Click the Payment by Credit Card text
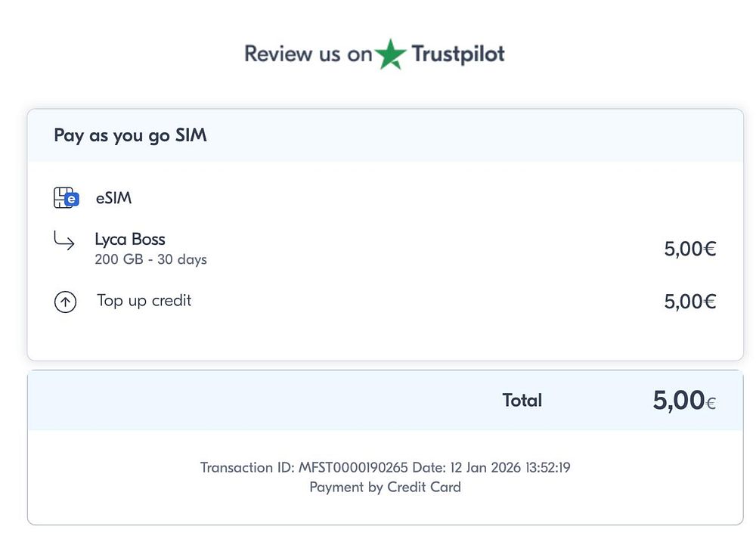Viewport: 756px width, 545px height. pos(386,488)
